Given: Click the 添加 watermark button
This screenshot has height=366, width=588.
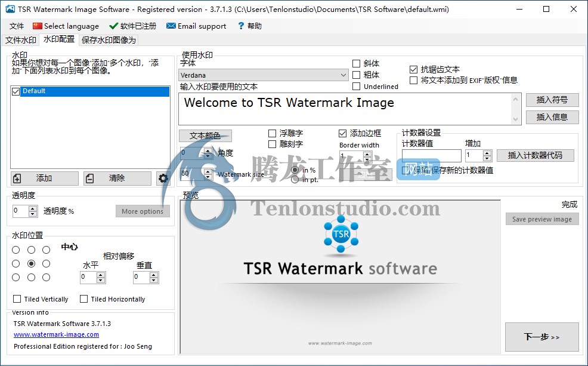Looking at the screenshot, I should point(45,179).
